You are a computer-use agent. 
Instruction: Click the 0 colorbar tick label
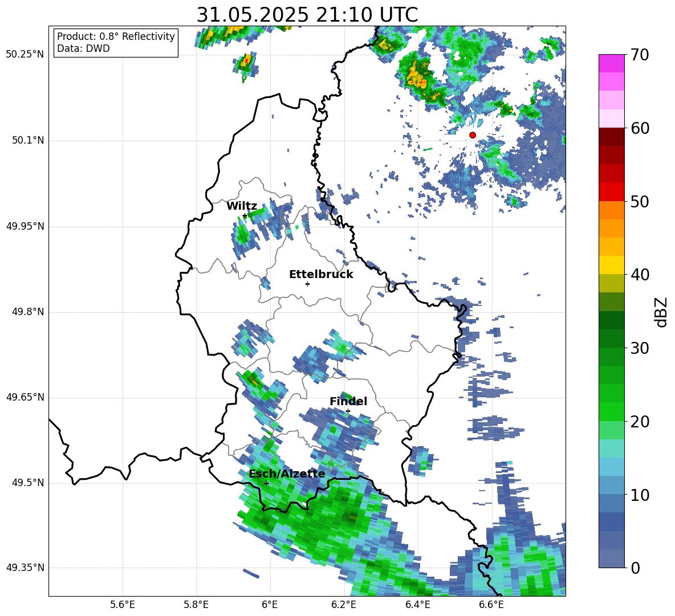click(x=635, y=568)
